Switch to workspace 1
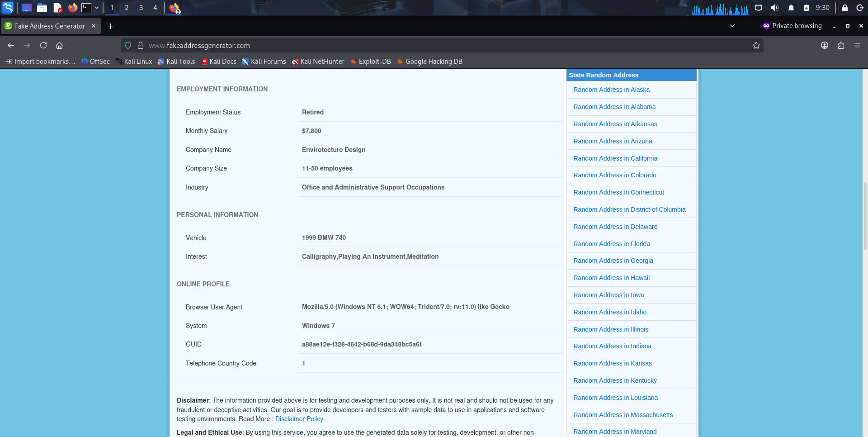Image resolution: width=868 pixels, height=437 pixels. [x=112, y=8]
